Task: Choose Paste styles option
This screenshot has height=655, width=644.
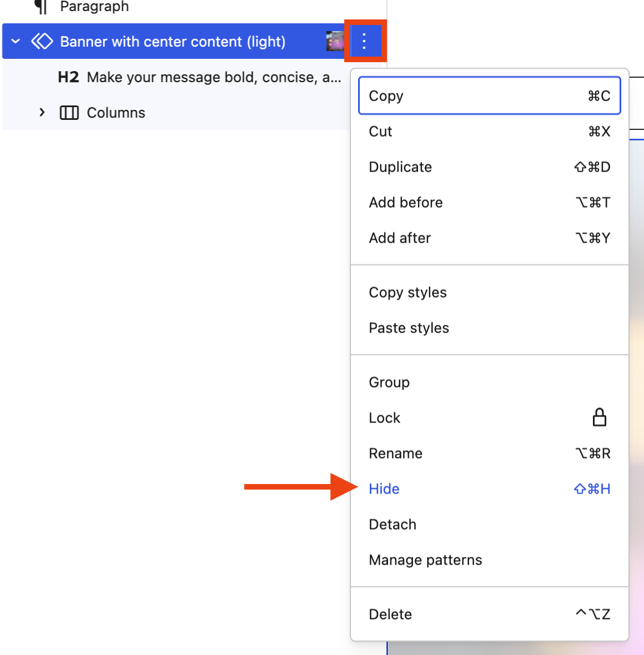Action: [x=489, y=328]
